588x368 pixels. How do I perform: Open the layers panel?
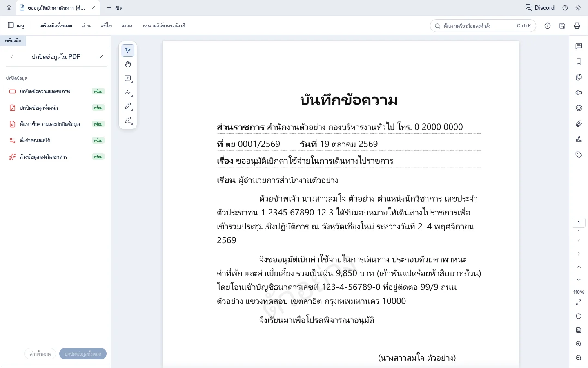pos(579,108)
